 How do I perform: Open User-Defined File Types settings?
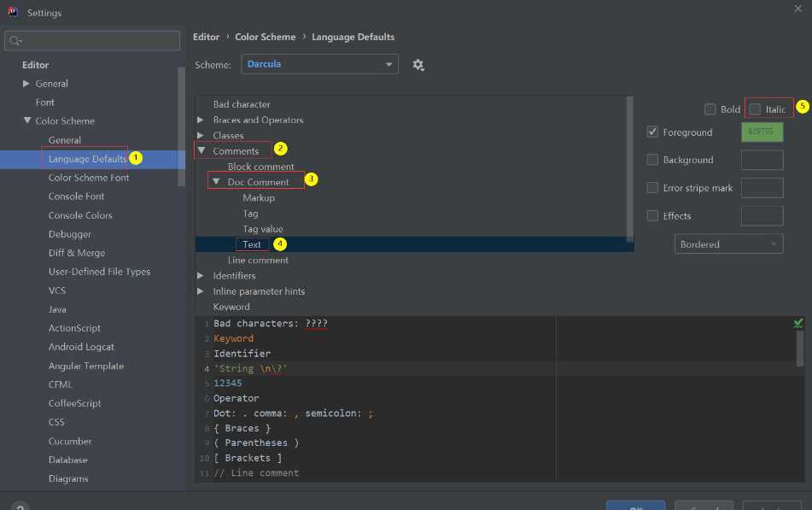pyautogui.click(x=99, y=272)
